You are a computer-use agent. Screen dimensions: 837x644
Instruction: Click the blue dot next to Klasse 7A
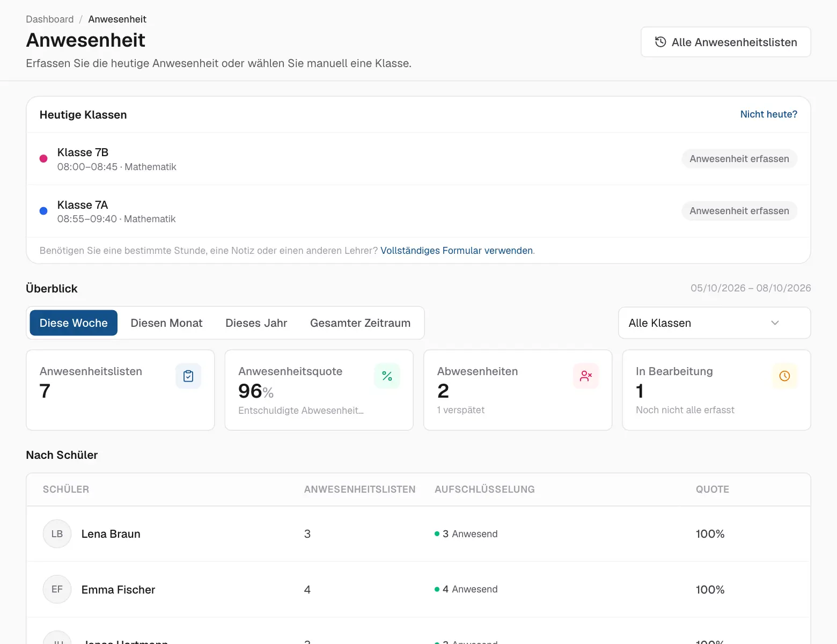click(x=43, y=211)
